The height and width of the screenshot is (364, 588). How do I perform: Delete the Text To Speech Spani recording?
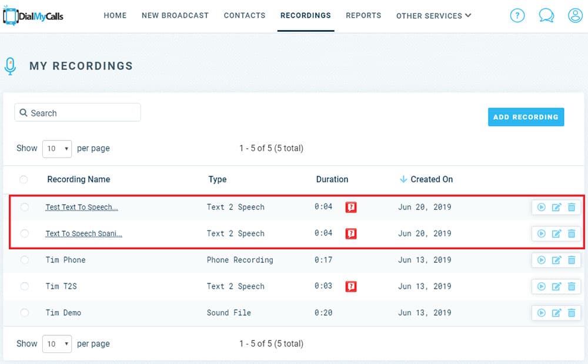pyautogui.click(x=571, y=233)
